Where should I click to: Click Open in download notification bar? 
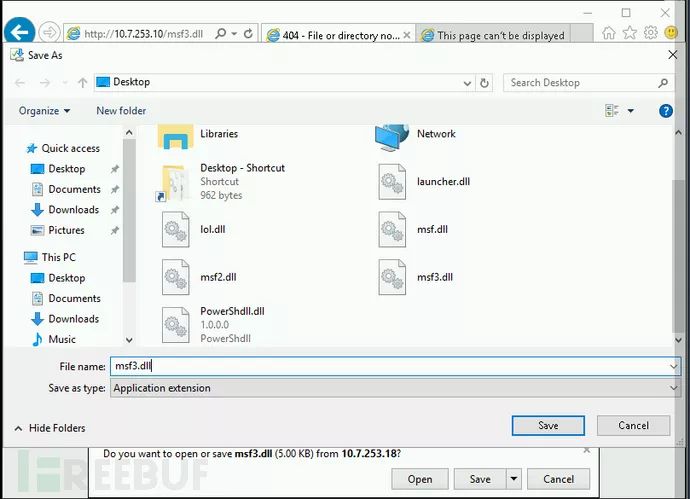[x=420, y=479]
